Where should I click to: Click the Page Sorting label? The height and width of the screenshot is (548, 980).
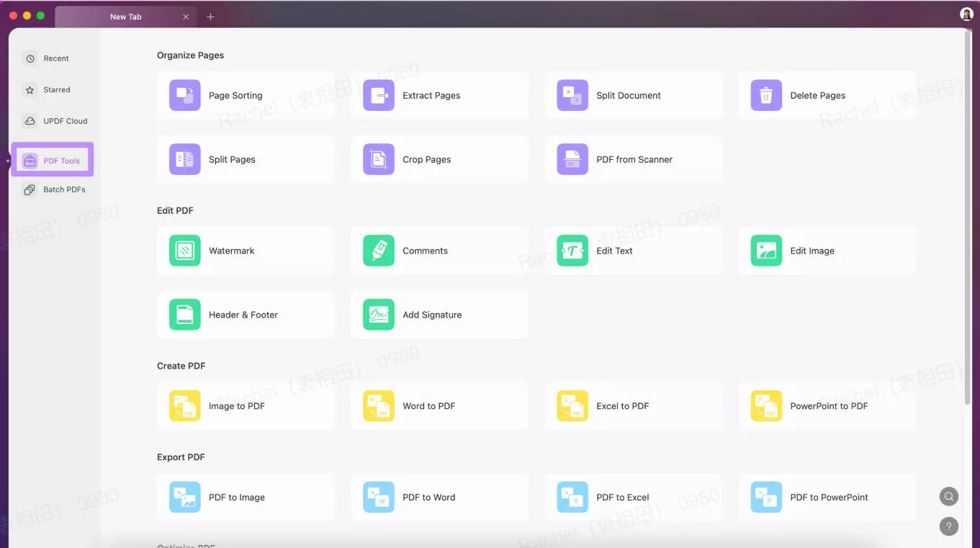235,96
